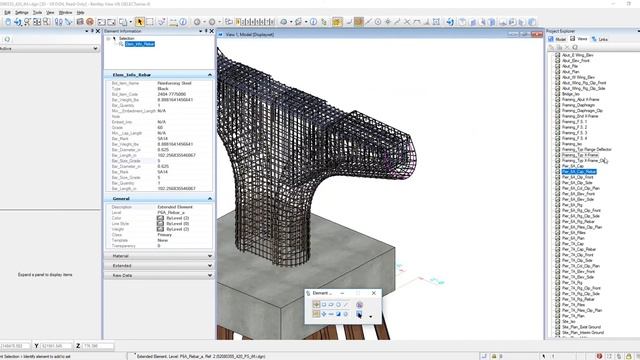The height and width of the screenshot is (360, 640).
Task: Click the Top View cube icon
Action: click(x=462, y=22)
